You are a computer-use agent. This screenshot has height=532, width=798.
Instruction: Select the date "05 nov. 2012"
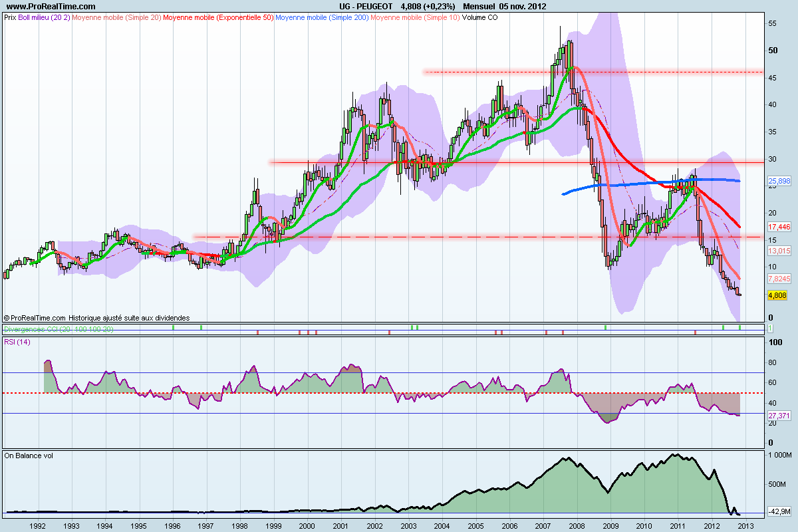click(522, 6)
